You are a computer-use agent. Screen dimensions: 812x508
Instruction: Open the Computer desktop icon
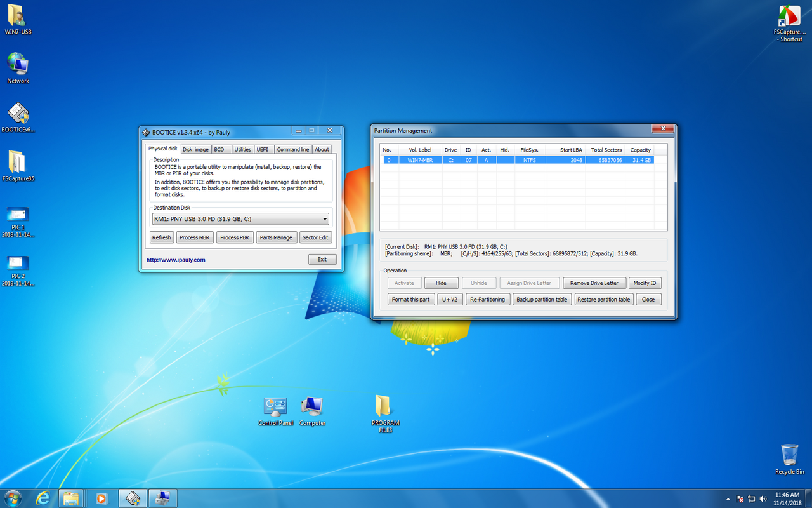[312, 411]
